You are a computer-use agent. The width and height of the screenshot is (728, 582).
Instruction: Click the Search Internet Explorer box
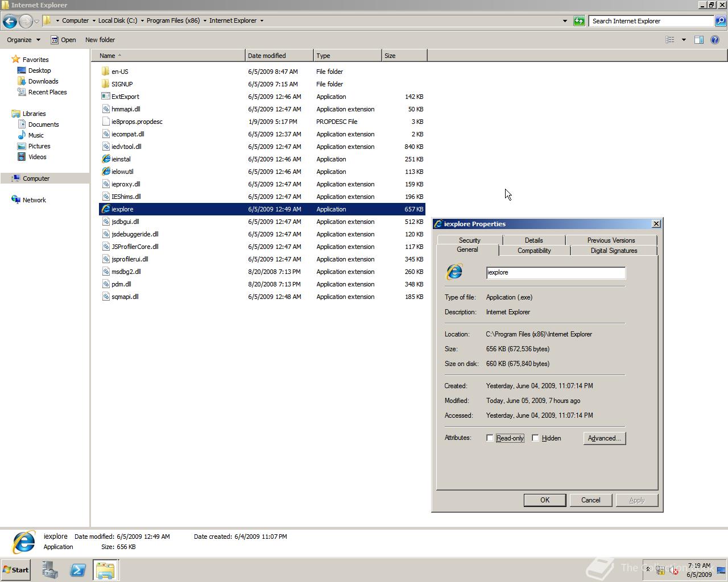[x=652, y=21]
